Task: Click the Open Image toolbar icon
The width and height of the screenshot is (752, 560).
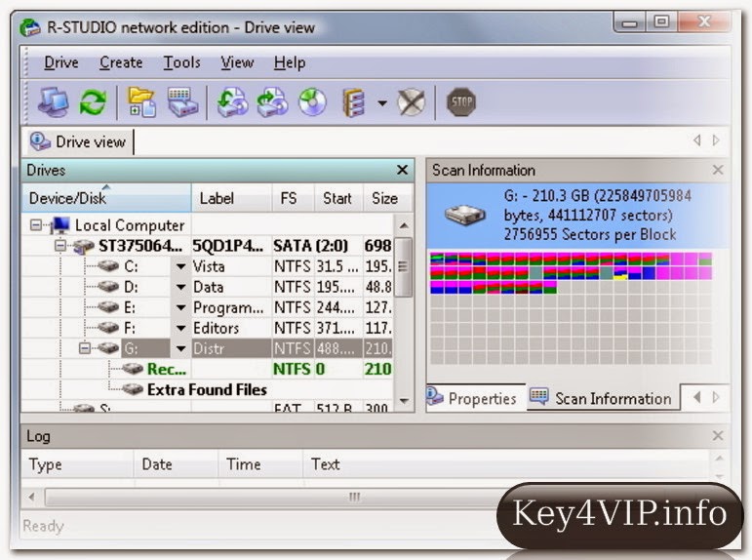Action: [232, 102]
